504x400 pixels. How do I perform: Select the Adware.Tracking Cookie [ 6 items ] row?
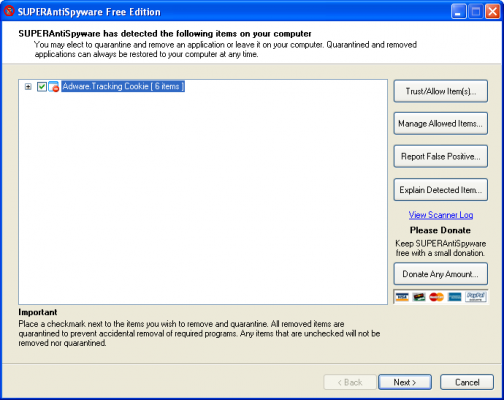(123, 86)
